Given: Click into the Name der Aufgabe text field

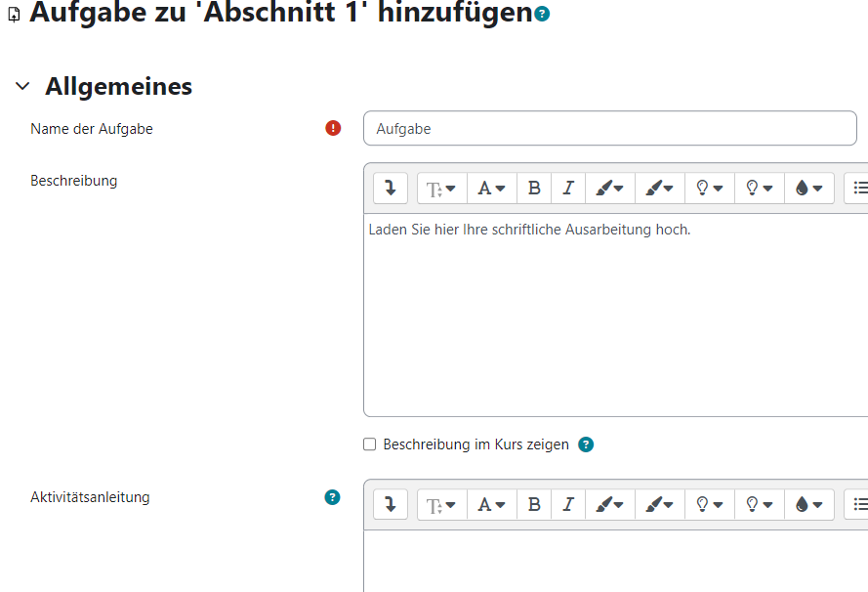Looking at the screenshot, I should (x=609, y=128).
